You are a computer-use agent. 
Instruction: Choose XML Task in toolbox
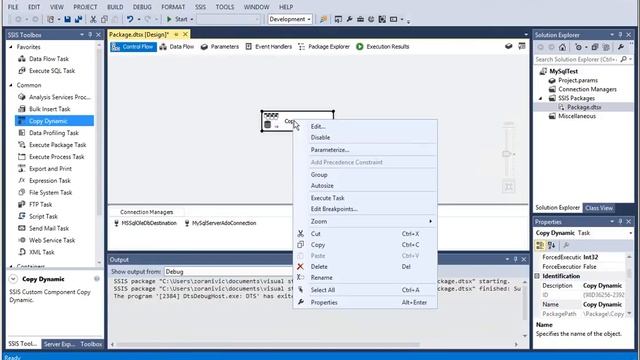[x=42, y=252]
